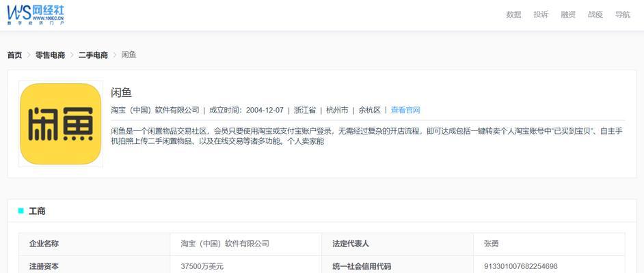Click 淘宝（中国）软件有限公司 under the title
The height and width of the screenshot is (273, 644).
click(155, 111)
